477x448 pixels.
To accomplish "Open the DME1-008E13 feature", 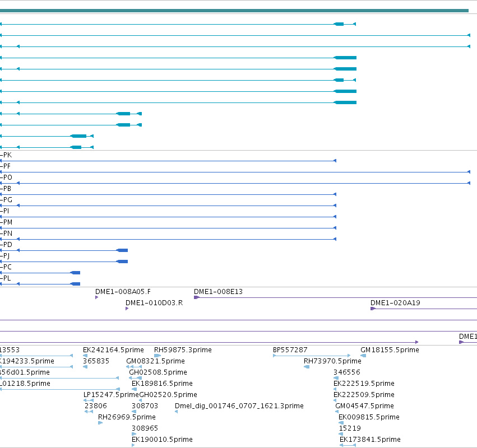I will [219, 292].
